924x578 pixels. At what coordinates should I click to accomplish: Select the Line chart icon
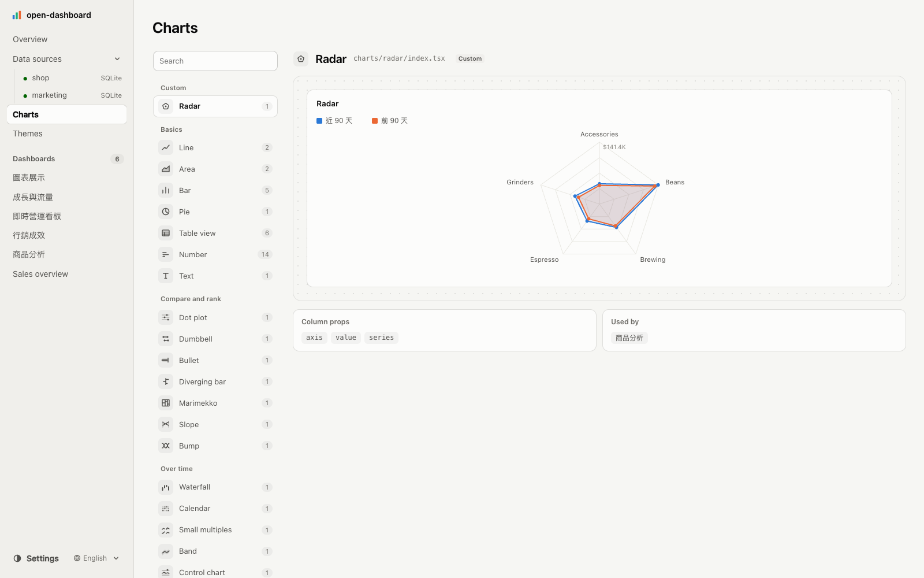(x=166, y=147)
